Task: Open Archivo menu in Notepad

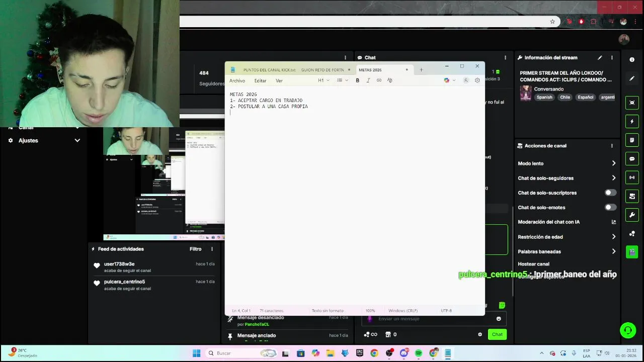Action: pos(237,80)
